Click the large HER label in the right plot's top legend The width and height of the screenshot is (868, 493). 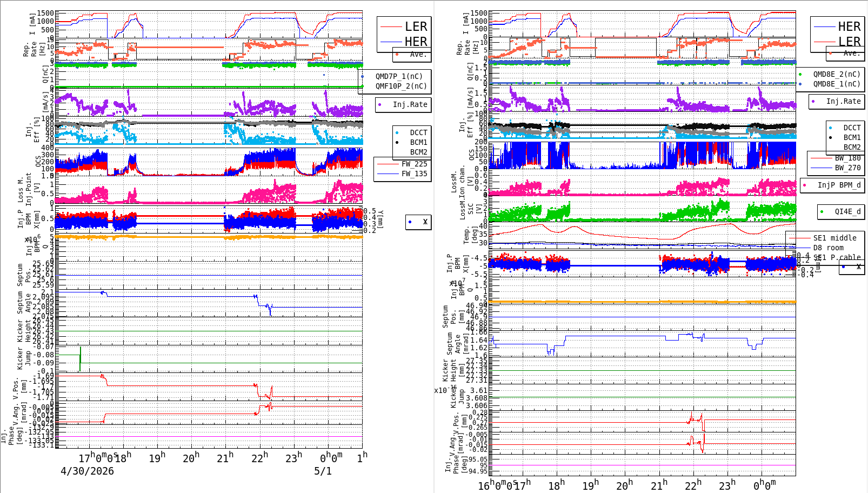(x=849, y=26)
